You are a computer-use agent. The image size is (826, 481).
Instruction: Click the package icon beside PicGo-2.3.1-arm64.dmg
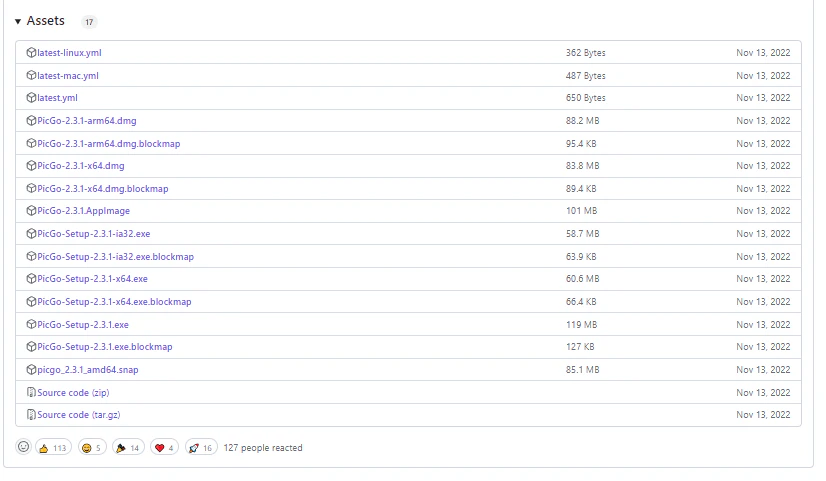coord(31,121)
